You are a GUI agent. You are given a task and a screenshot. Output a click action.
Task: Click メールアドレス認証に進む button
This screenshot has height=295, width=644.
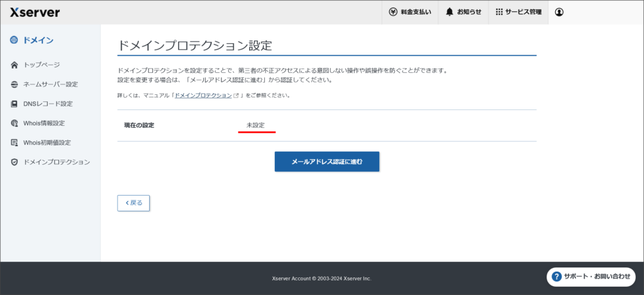click(x=327, y=162)
